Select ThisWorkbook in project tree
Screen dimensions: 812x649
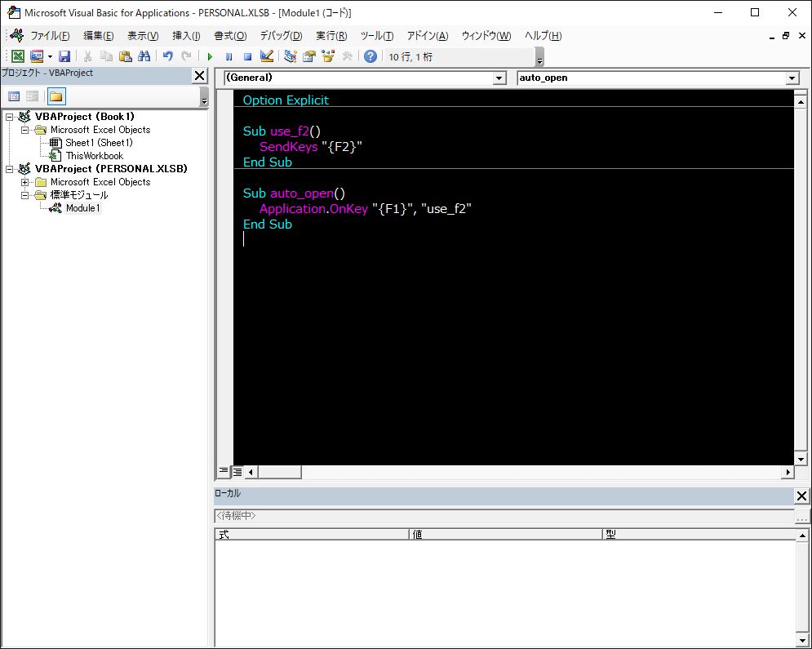pyautogui.click(x=94, y=156)
